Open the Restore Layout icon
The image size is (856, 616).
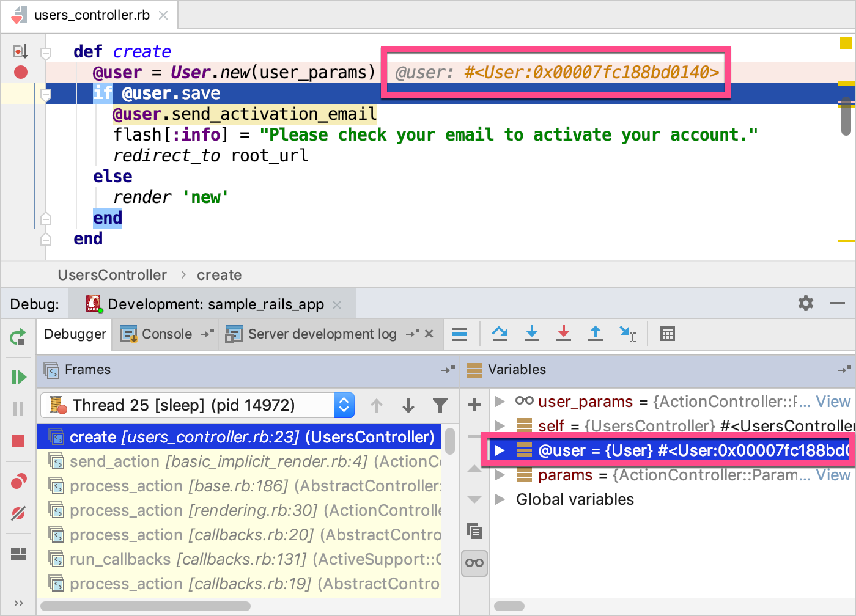tap(18, 554)
